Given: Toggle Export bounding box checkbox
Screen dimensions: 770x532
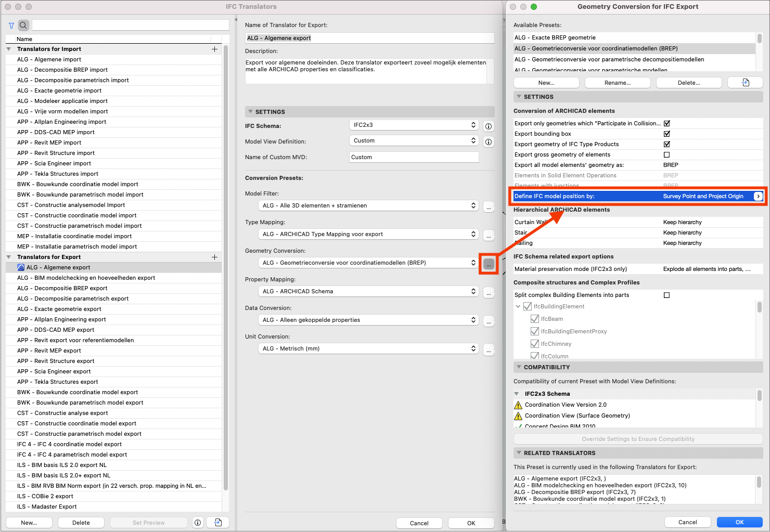Looking at the screenshot, I should tap(666, 134).
